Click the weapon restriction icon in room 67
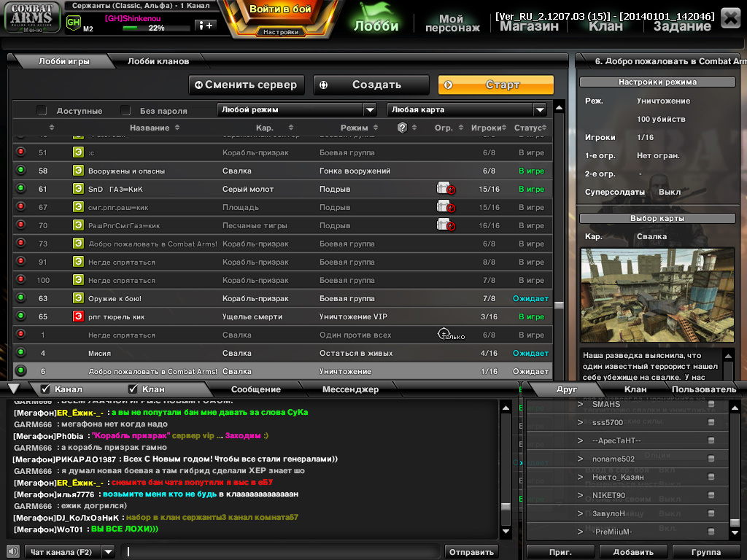Image resolution: width=747 pixels, height=560 pixels. point(446,206)
